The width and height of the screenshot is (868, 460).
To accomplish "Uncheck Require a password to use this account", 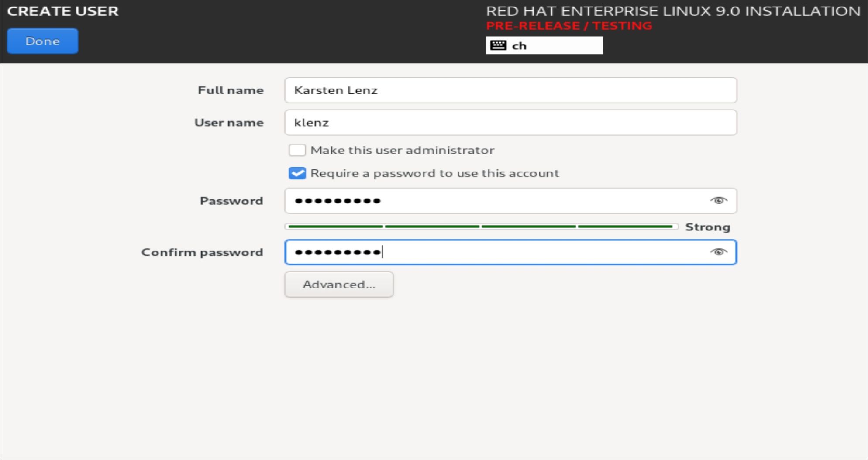I will point(297,173).
